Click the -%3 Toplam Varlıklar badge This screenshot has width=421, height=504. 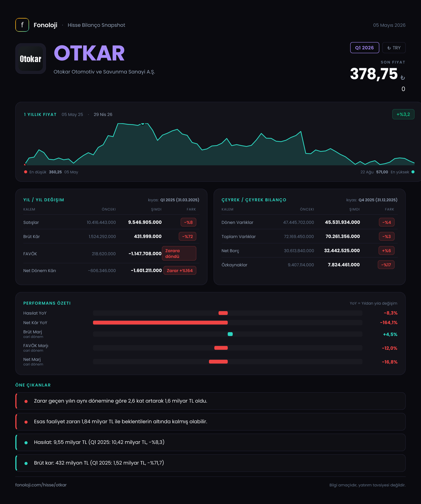386,236
